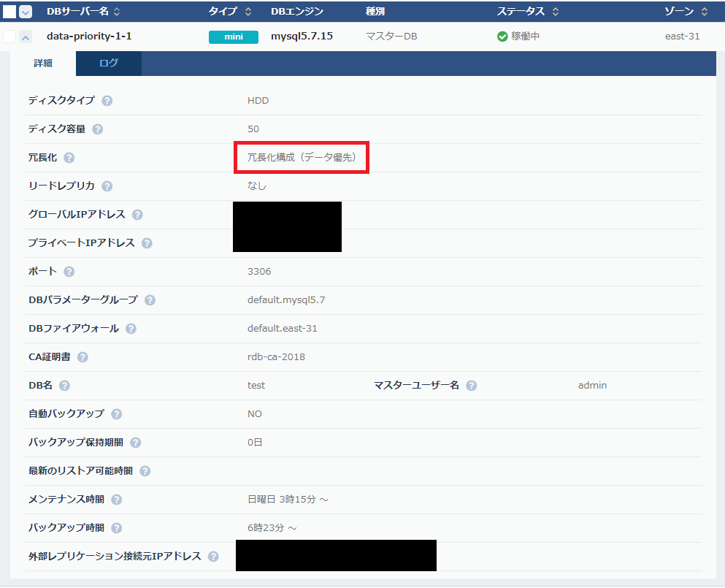Sort by DBサーバー名 column
The height and width of the screenshot is (588, 725).
pos(117,12)
